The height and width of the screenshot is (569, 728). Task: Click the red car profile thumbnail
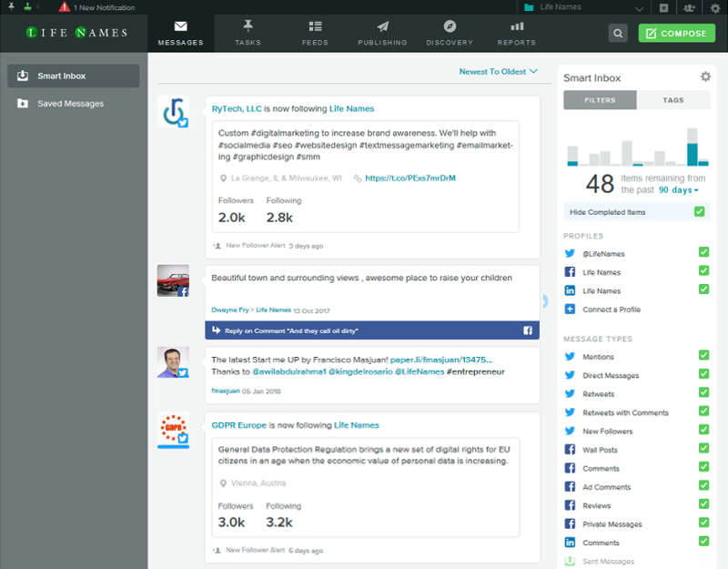tap(173, 280)
